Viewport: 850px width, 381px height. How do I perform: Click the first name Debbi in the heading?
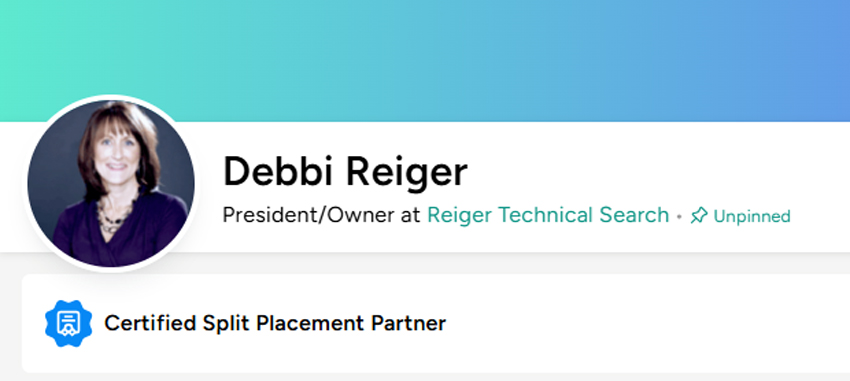tap(279, 172)
